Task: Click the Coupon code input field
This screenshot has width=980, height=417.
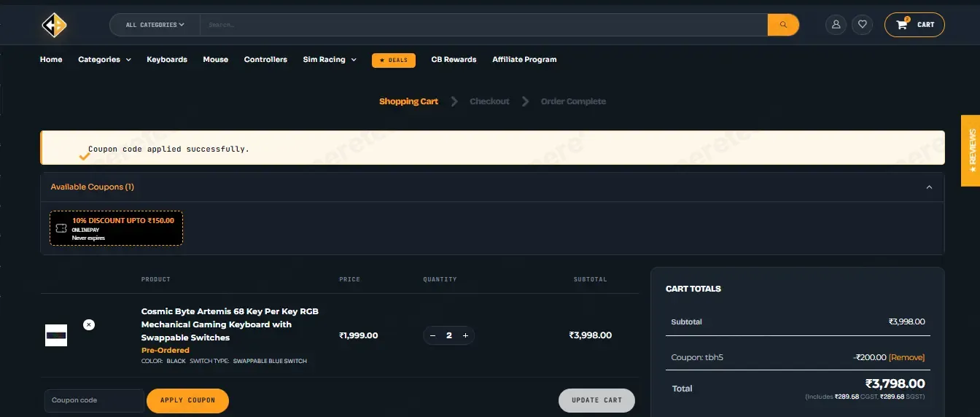Action: (x=94, y=400)
